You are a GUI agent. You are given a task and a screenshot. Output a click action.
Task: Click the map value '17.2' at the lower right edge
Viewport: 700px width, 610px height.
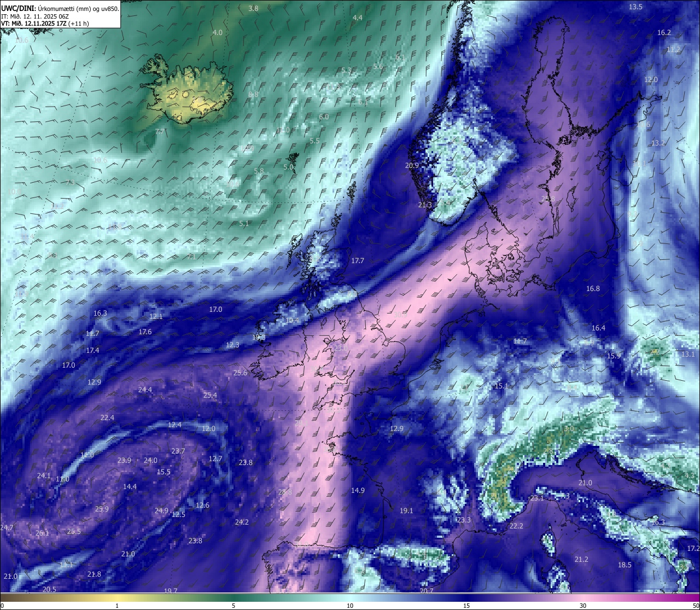[x=693, y=549]
